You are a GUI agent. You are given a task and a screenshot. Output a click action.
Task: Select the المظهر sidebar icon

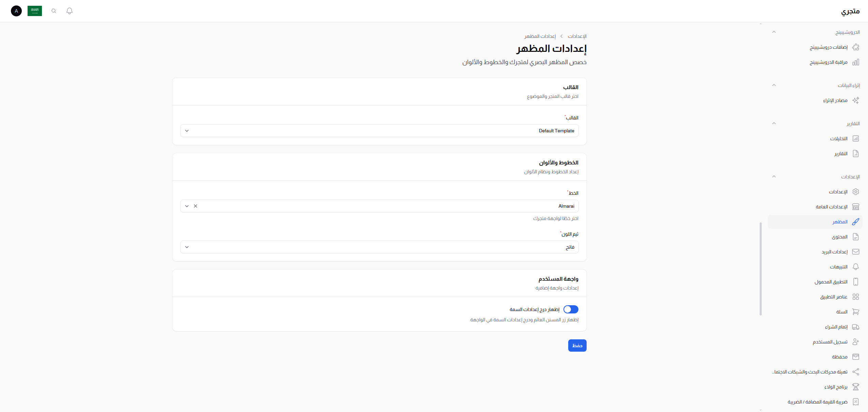(856, 222)
